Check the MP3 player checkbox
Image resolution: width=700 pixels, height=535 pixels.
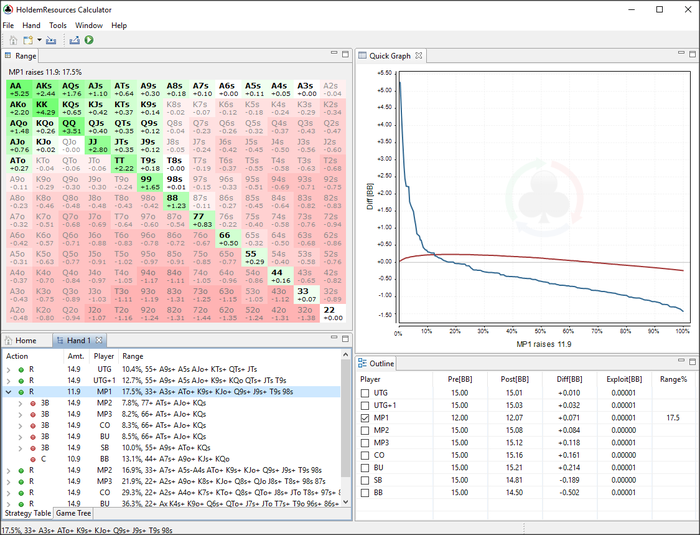coord(365,443)
